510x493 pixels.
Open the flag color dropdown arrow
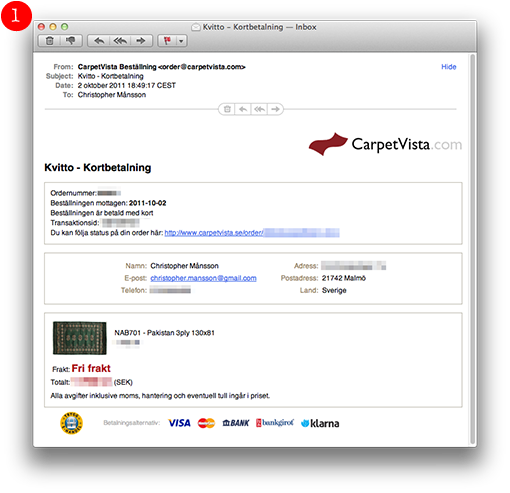click(181, 41)
